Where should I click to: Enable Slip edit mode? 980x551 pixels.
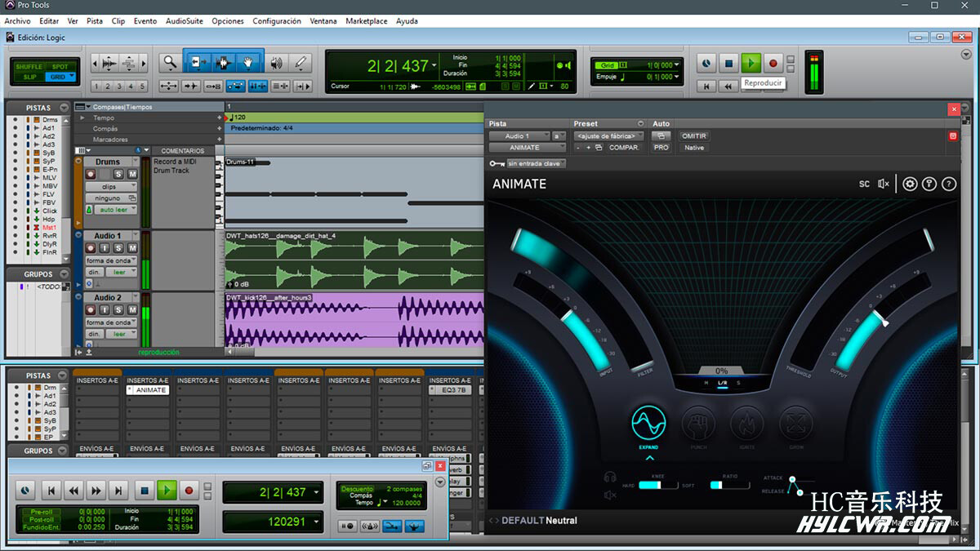[29, 77]
